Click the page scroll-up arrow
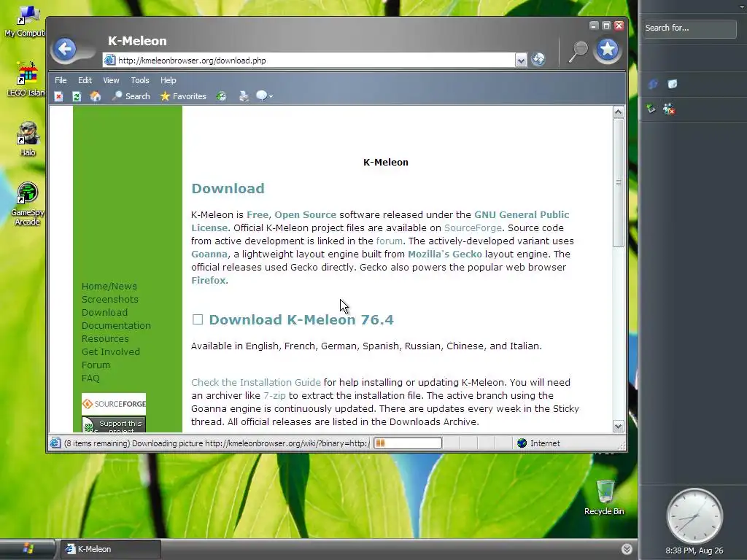747x560 pixels. (x=619, y=112)
